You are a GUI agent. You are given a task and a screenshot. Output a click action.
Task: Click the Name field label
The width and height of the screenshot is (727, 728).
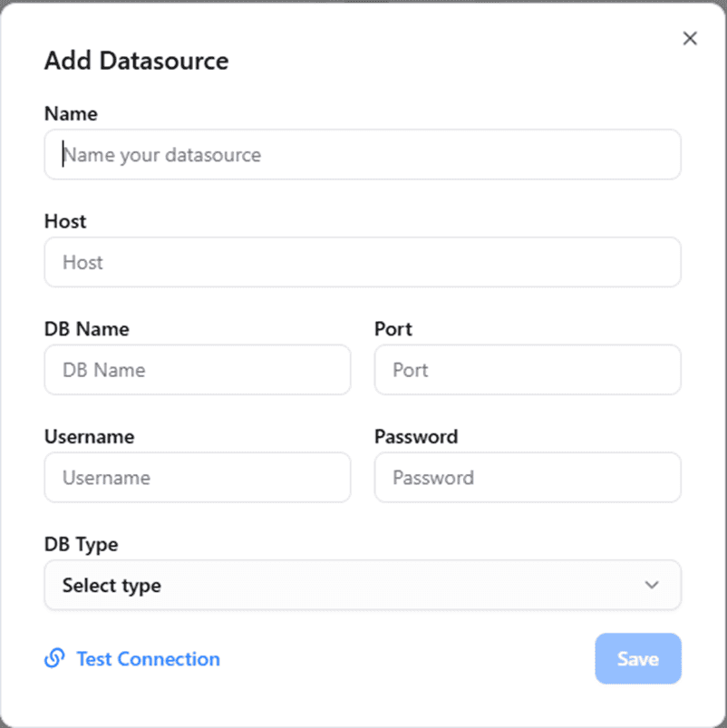(x=71, y=114)
